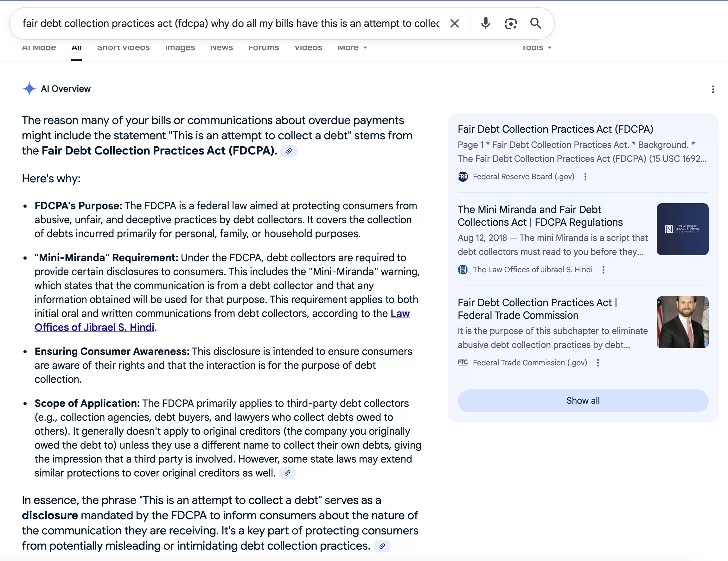Click the AI Overview sparkle icon
The width and height of the screenshot is (728, 561).
[x=29, y=89]
